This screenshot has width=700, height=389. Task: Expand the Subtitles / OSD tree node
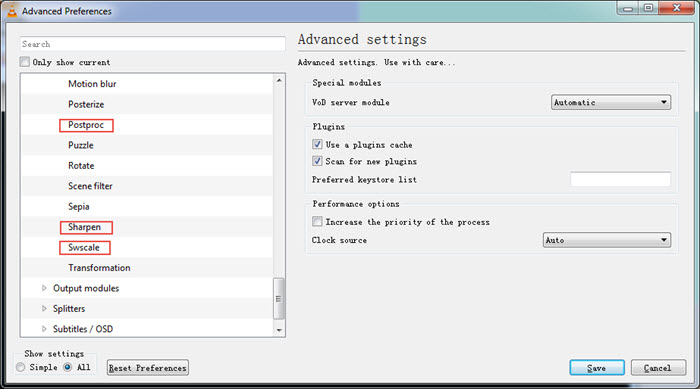(44, 329)
